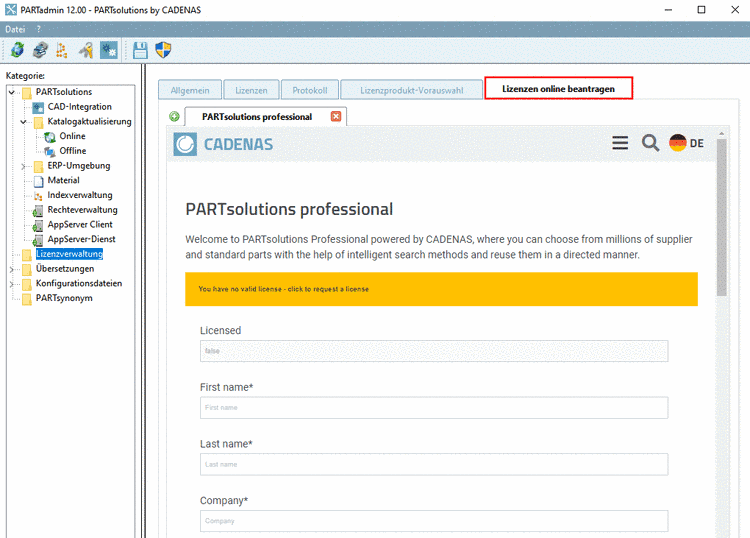This screenshot has height=538, width=750.
Task: Select Indexverwaltung tree item
Action: (80, 195)
